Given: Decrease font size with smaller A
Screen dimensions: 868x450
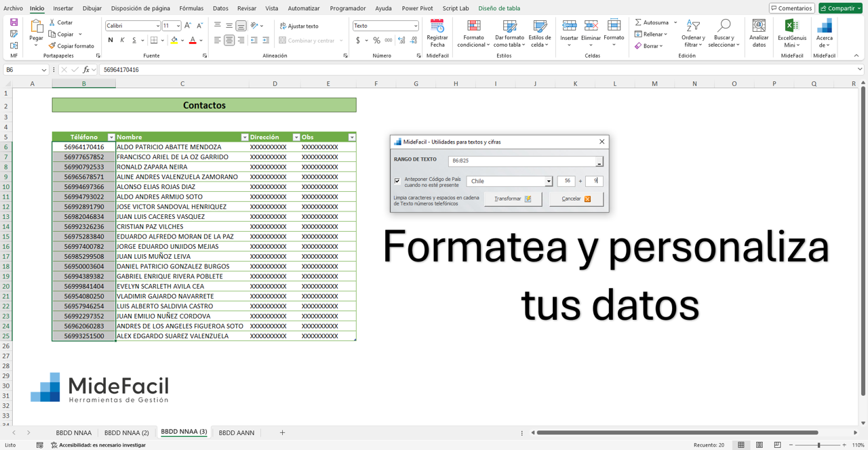Looking at the screenshot, I should point(199,26).
